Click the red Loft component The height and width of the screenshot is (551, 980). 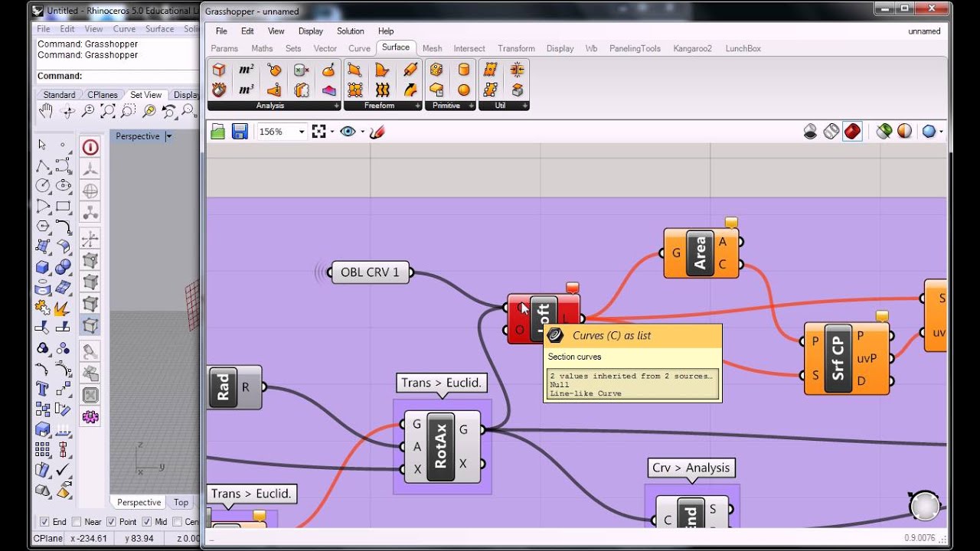point(544,318)
